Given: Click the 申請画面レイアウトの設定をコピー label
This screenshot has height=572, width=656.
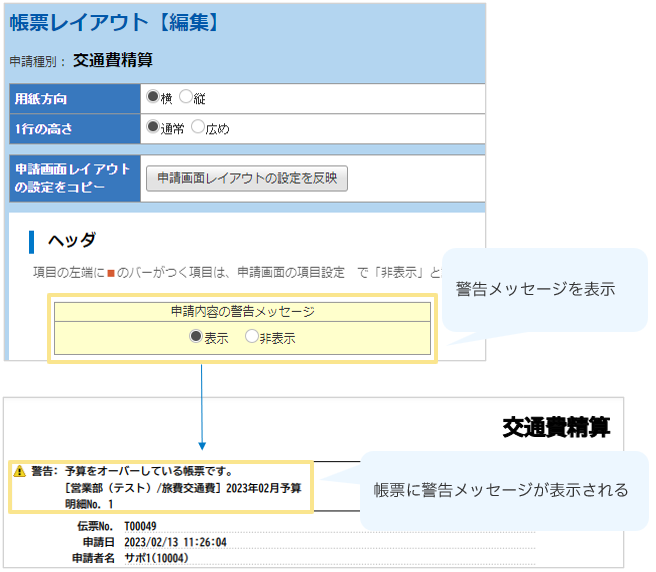Looking at the screenshot, I should point(70,178).
